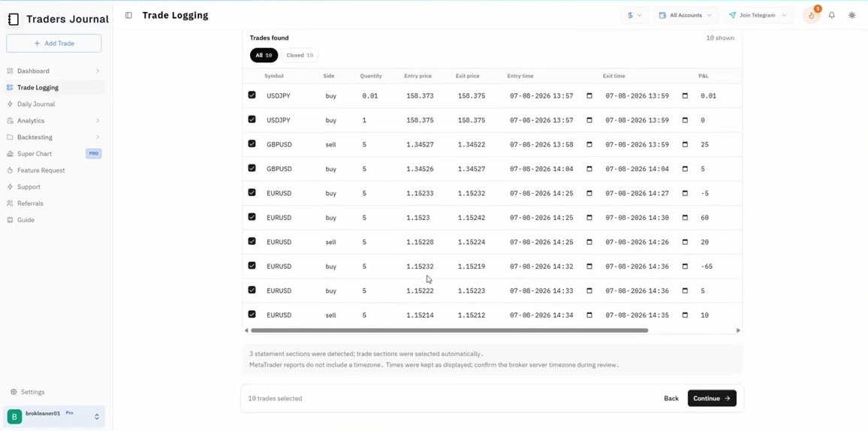Uncheck the EURUSD trade with P&L -5
Viewport: 868px width, 431px height.
(x=252, y=192)
